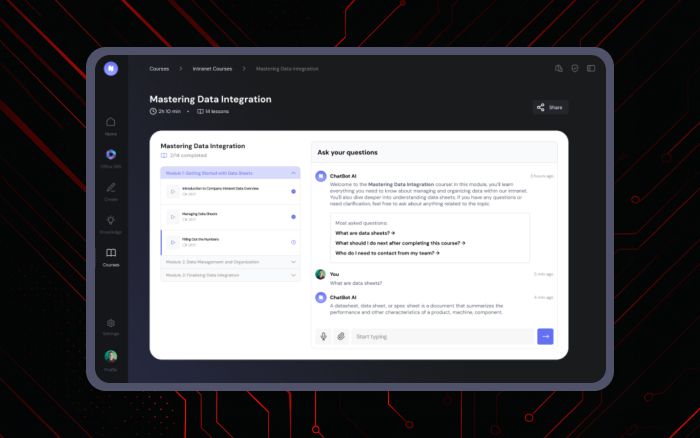Click the second ChatBot AI avatar
Screen dimensions: 700x438
321,297
